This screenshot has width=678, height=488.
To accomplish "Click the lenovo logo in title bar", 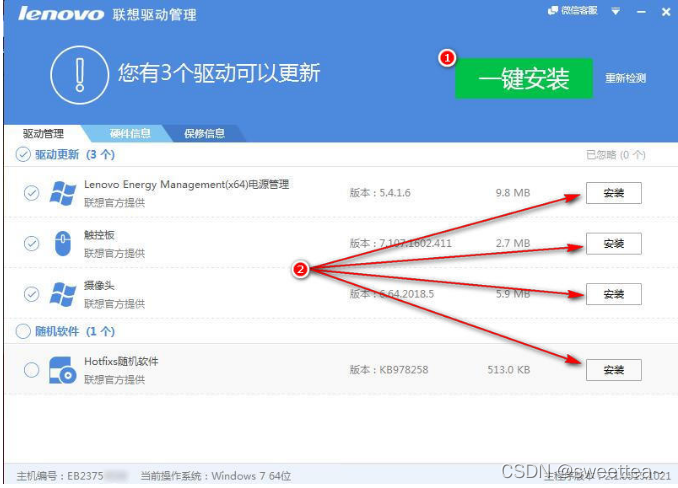I will coord(61,14).
